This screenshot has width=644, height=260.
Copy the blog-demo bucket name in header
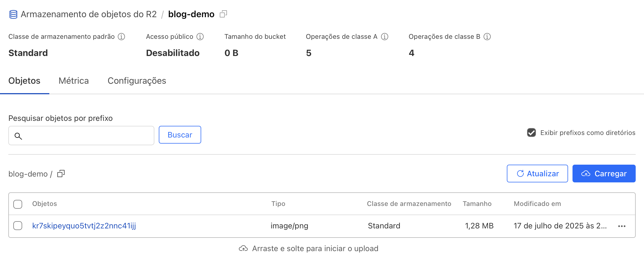click(x=223, y=14)
